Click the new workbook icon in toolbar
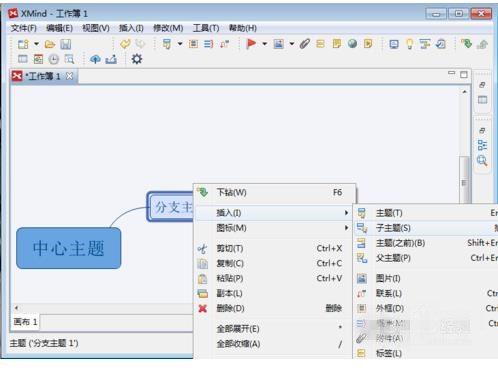The height and width of the screenshot is (372, 498). tap(23, 44)
